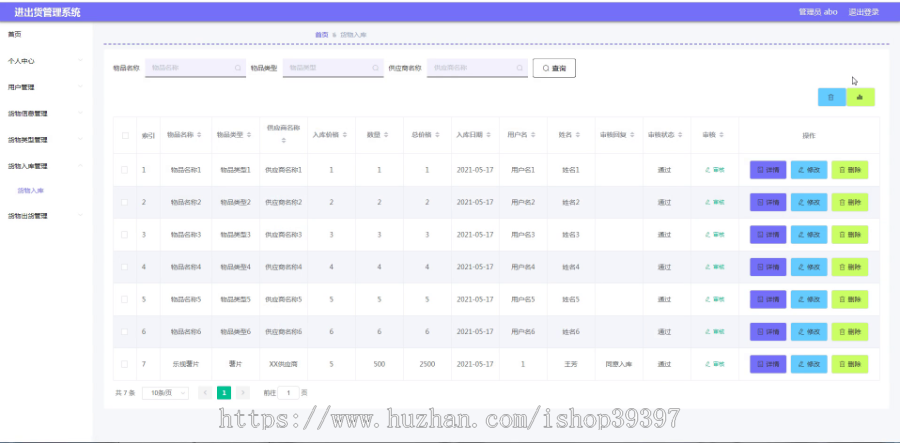Click 修改 for row 2
900x443 pixels.
[x=809, y=202]
